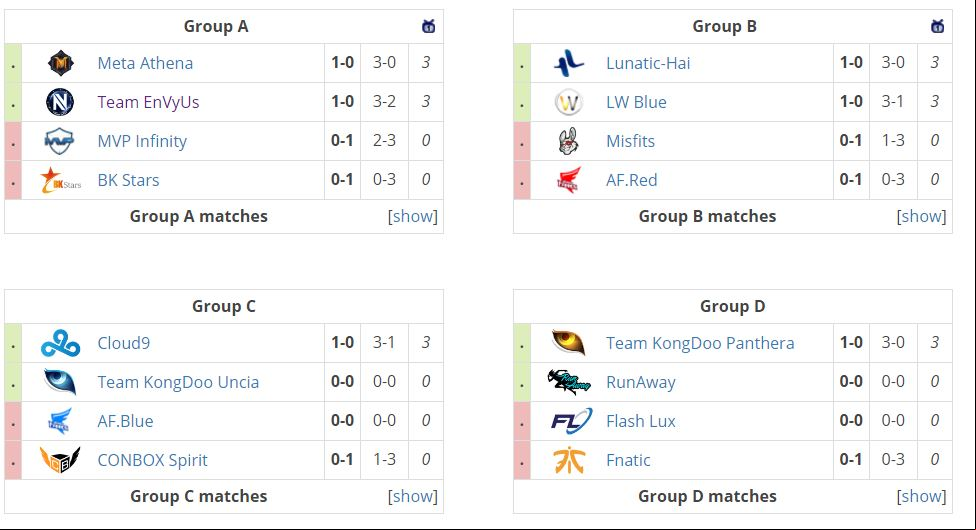This screenshot has width=976, height=530.
Task: Open the BK Stars team link
Action: pyautogui.click(x=128, y=180)
